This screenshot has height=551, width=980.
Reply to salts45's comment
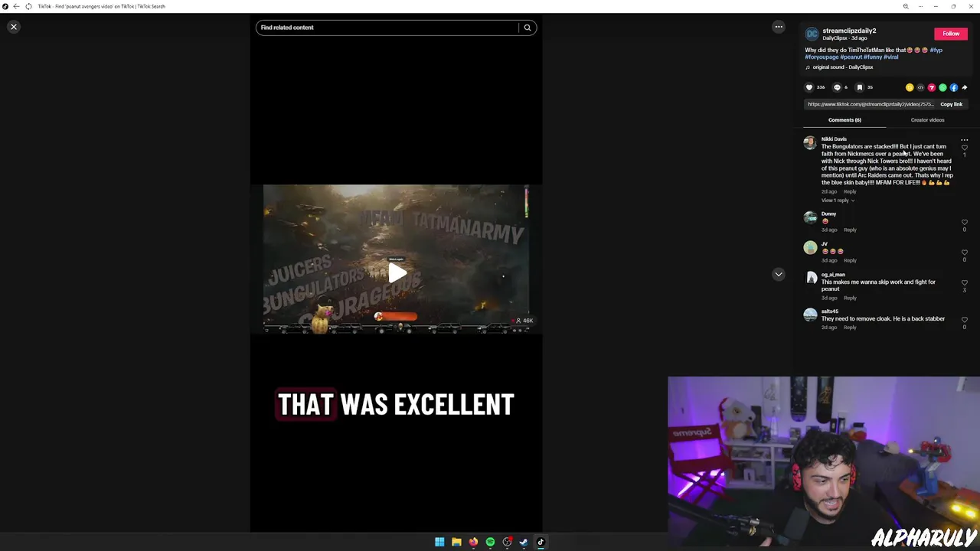click(x=850, y=328)
